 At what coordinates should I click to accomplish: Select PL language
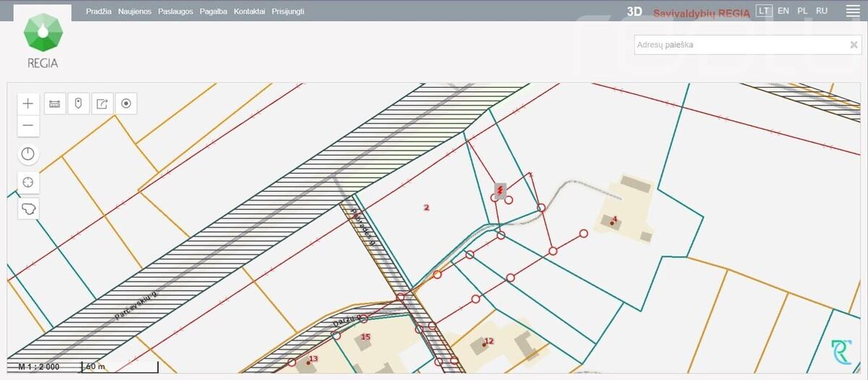(802, 11)
